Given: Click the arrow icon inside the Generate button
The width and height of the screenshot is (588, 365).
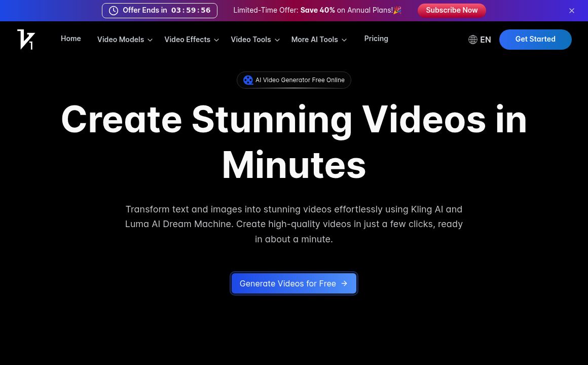Looking at the screenshot, I should click(x=344, y=283).
